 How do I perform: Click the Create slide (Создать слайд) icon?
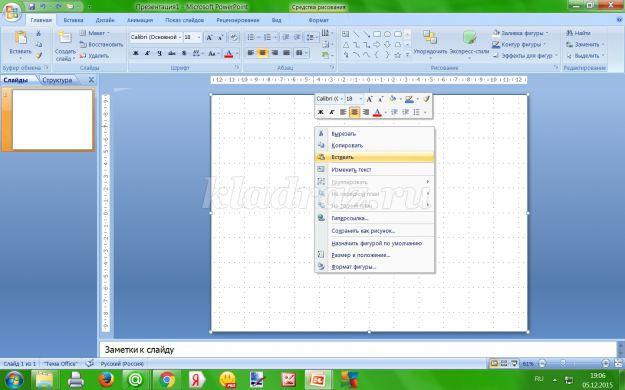click(65, 38)
